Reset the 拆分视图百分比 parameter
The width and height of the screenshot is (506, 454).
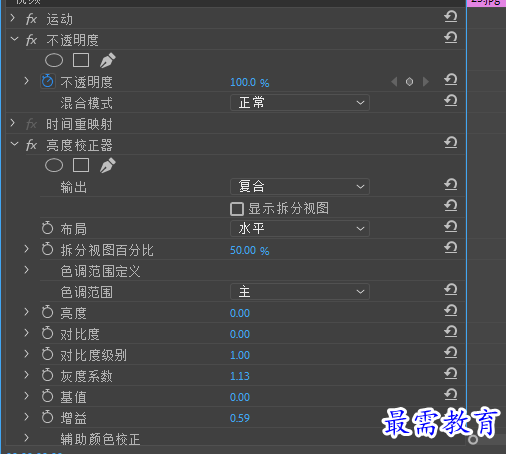point(451,247)
